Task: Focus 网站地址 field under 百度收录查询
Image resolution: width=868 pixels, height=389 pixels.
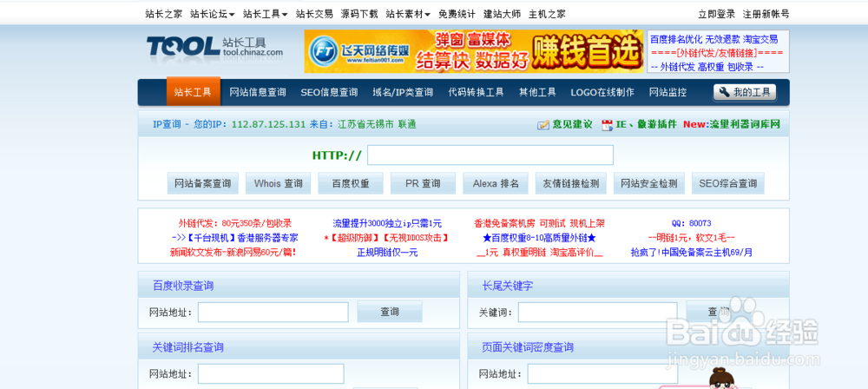Action: coord(273,313)
